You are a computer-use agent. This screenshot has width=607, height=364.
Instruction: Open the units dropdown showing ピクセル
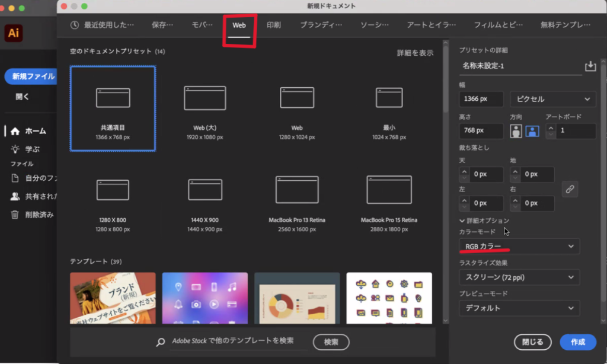click(552, 99)
